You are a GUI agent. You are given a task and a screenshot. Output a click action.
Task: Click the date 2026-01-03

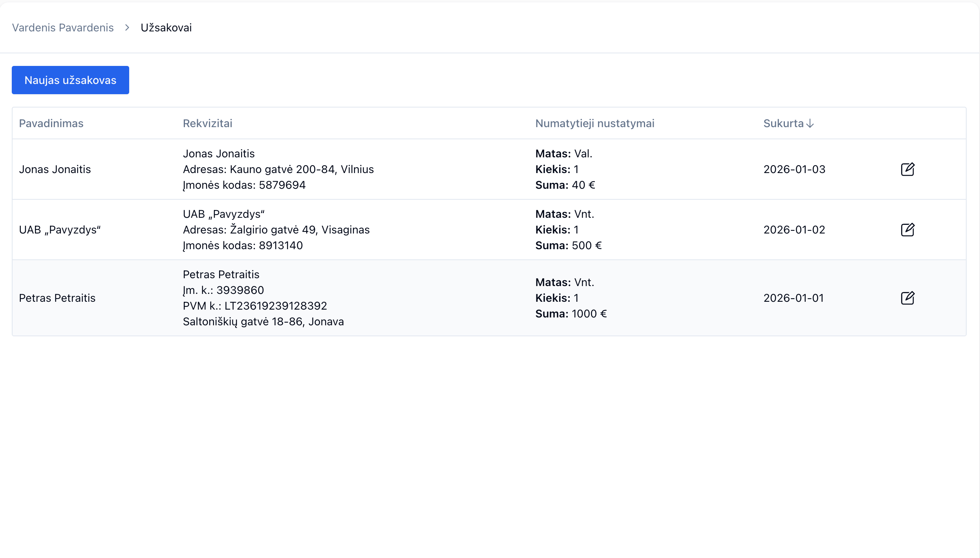click(x=794, y=169)
